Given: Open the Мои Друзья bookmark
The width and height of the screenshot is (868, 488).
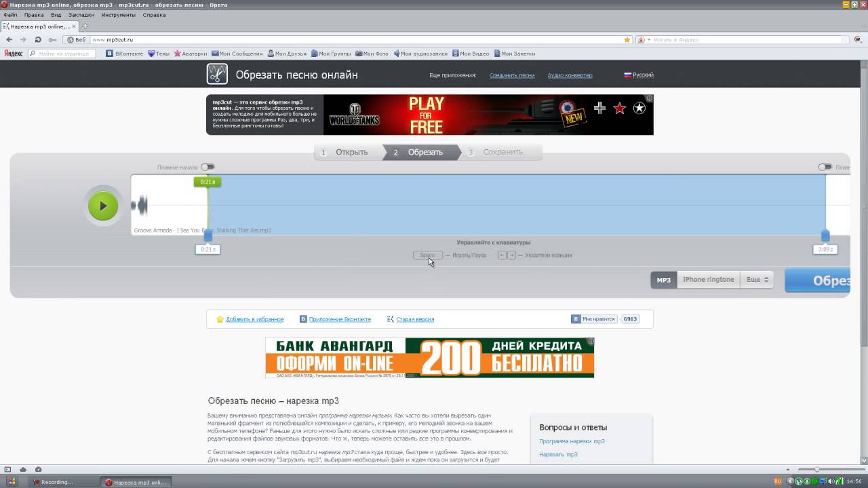Looking at the screenshot, I should tap(287, 54).
